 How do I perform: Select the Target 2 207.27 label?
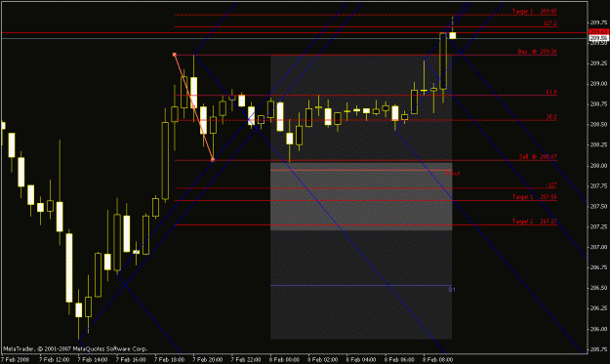[535, 222]
